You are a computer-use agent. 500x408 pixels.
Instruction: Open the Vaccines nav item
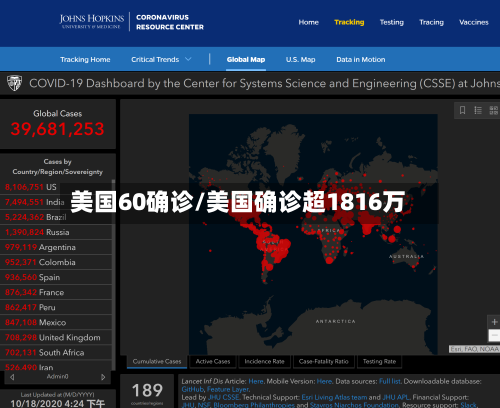coord(474,22)
